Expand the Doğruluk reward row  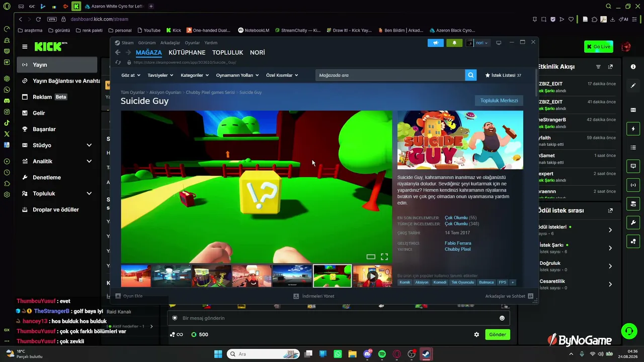point(610,266)
